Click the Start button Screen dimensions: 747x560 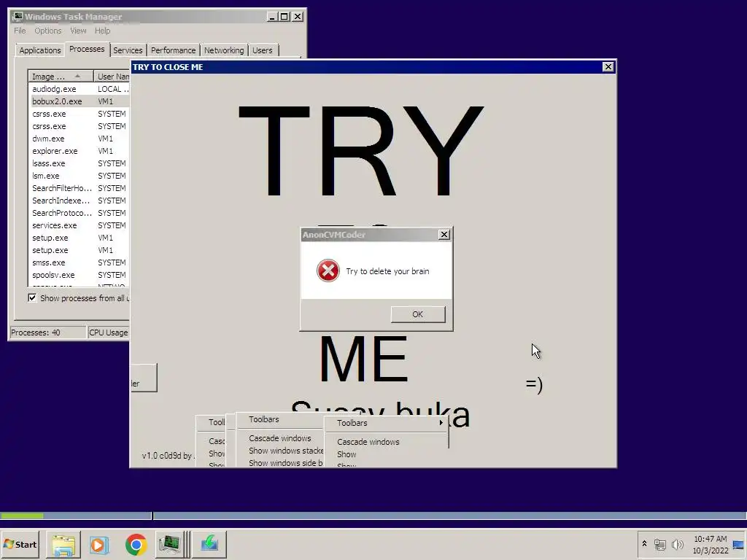[20, 544]
